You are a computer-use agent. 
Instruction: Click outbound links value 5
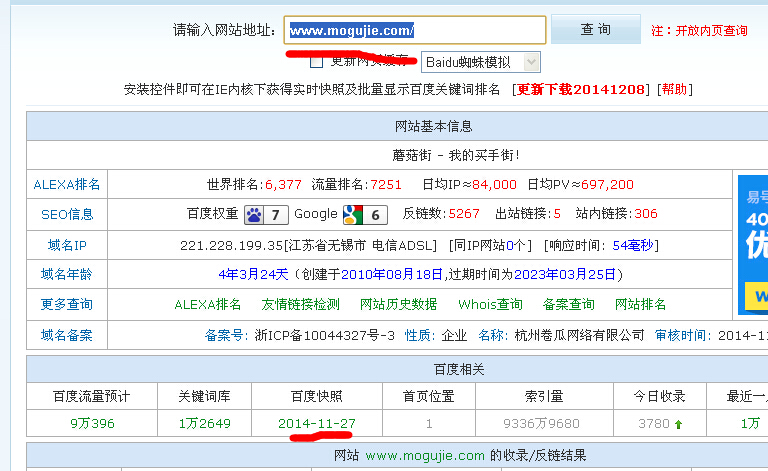click(557, 214)
